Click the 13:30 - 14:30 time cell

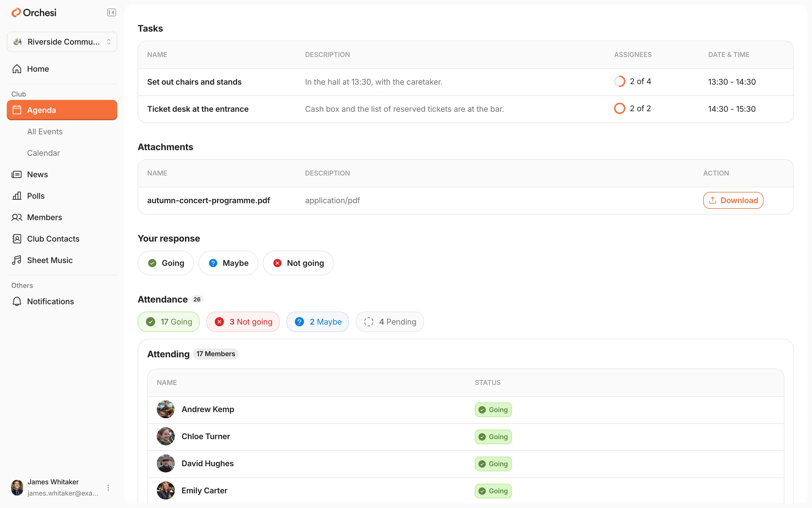(x=732, y=82)
